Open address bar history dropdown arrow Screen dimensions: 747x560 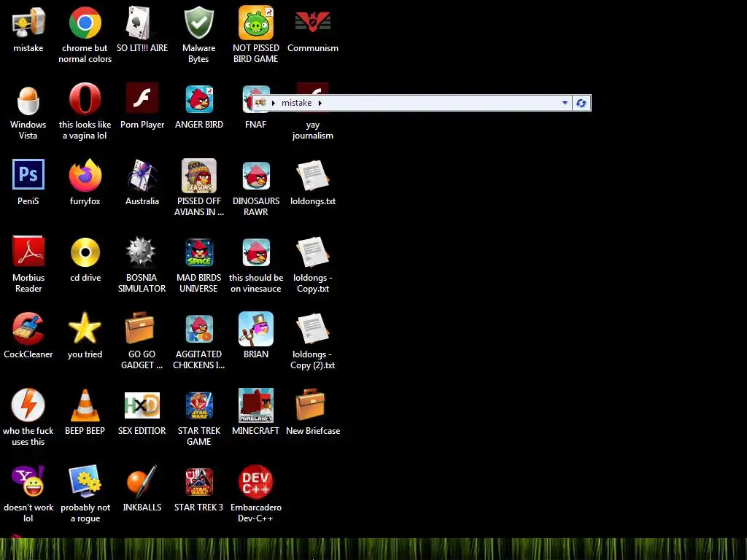point(565,103)
